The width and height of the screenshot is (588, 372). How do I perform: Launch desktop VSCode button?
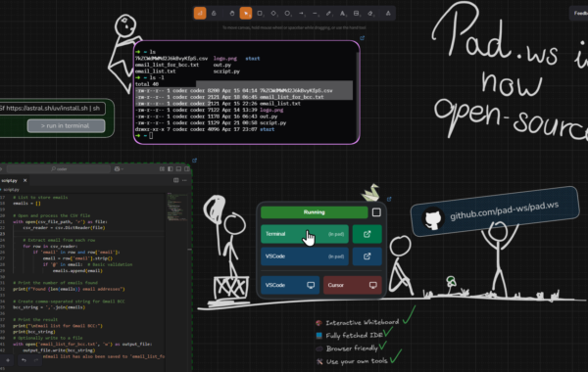pos(290,285)
